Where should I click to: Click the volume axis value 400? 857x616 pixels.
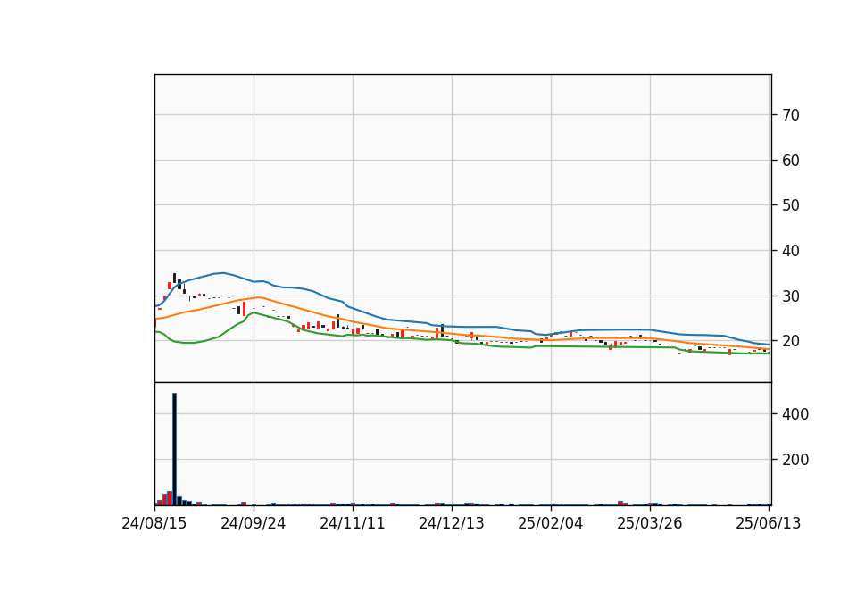pyautogui.click(x=795, y=413)
